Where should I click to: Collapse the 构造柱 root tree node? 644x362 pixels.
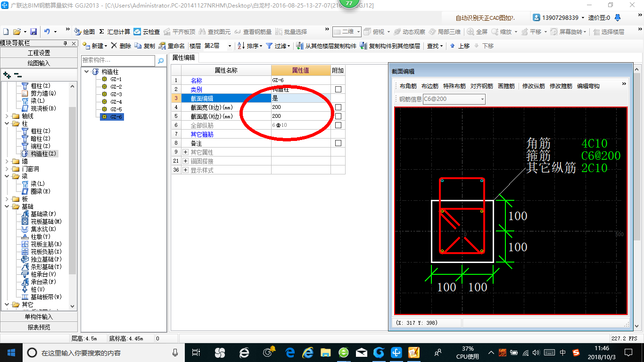(x=87, y=72)
